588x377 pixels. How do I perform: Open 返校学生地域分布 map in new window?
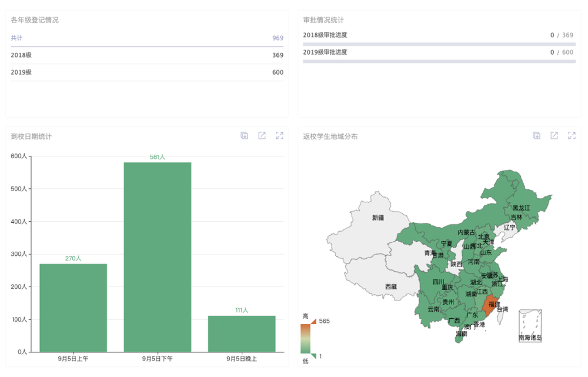[x=554, y=136]
